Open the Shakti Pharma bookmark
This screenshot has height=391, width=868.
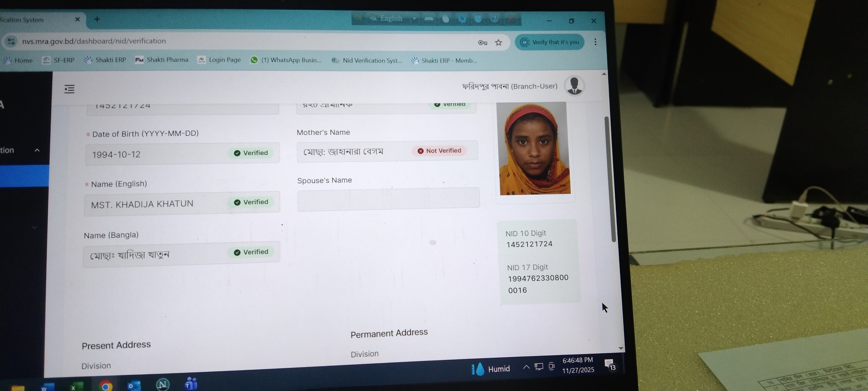(162, 60)
